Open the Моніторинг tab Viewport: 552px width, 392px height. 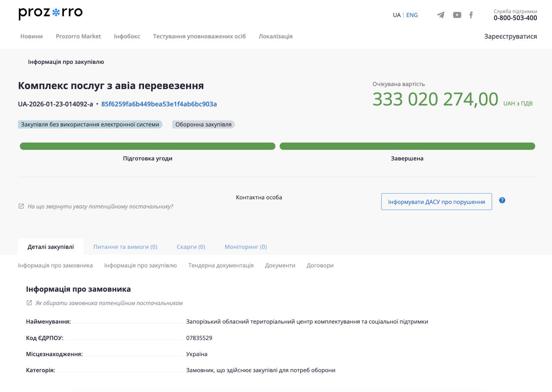pos(245,247)
